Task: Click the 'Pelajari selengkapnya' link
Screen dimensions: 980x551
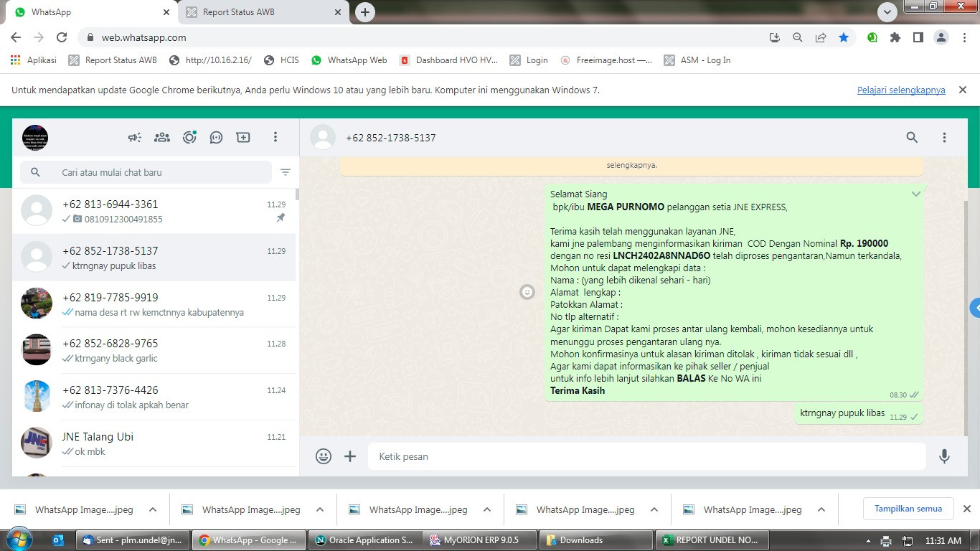Action: pyautogui.click(x=901, y=90)
